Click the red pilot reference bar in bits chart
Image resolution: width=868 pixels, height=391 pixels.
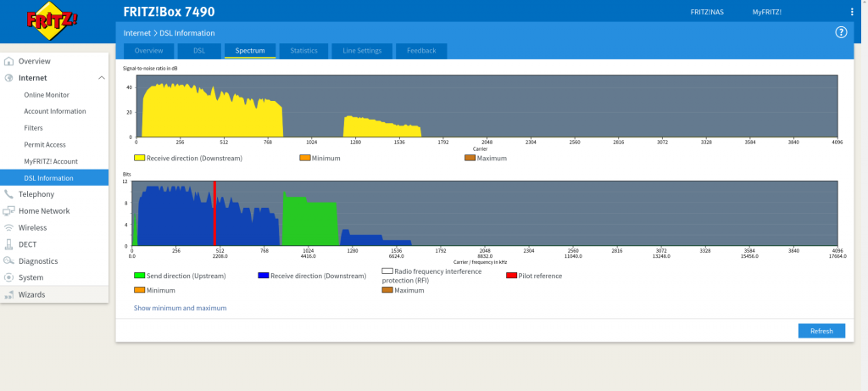coord(214,213)
